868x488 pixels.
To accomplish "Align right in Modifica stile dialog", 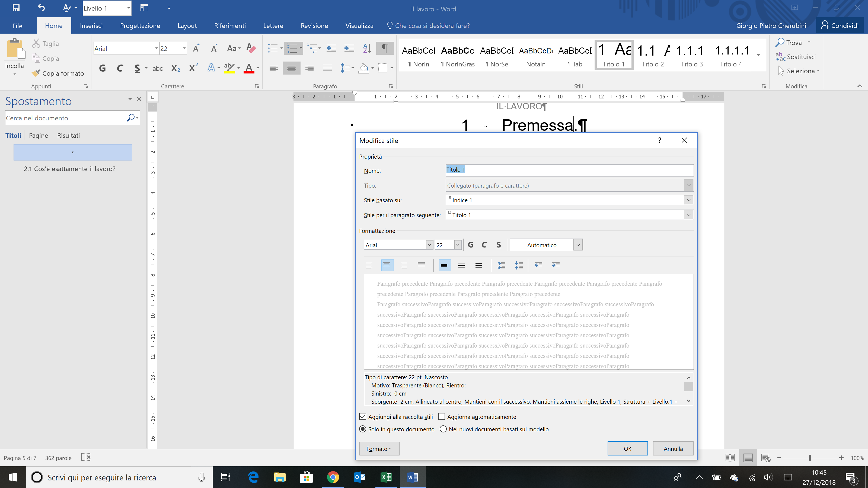I will click(x=404, y=265).
